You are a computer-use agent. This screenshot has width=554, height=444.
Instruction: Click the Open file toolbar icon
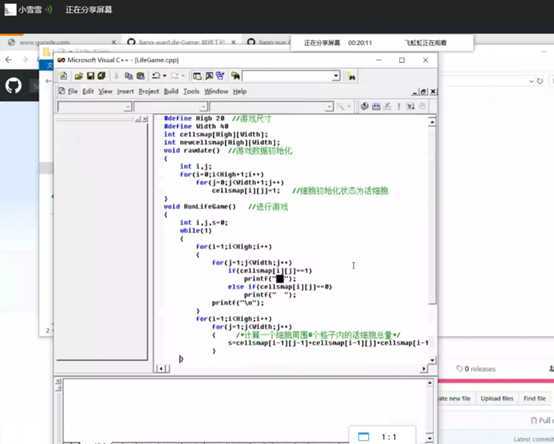[79, 76]
